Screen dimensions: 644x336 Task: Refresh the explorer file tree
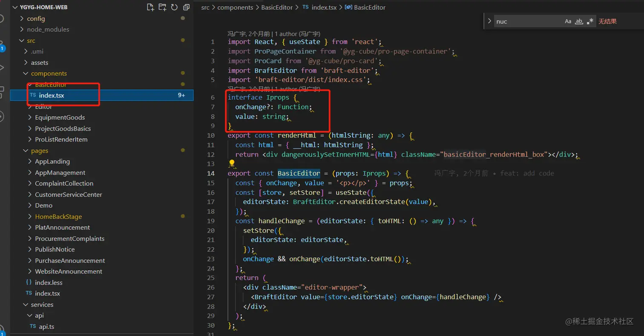pos(174,7)
